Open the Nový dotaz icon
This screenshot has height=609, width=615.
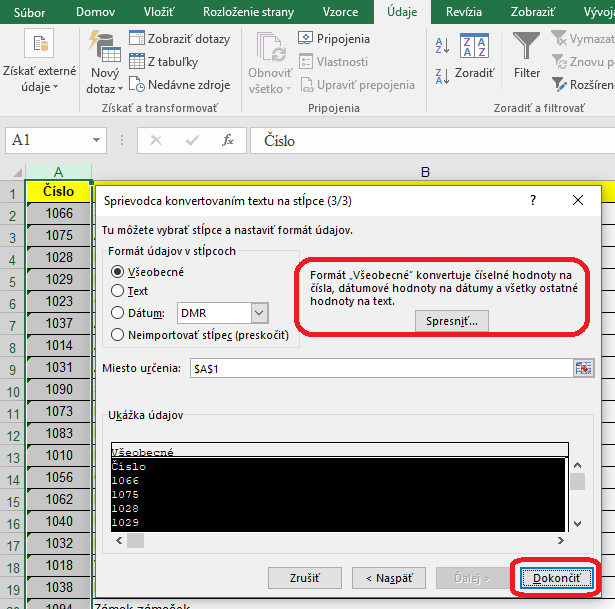pos(103,46)
